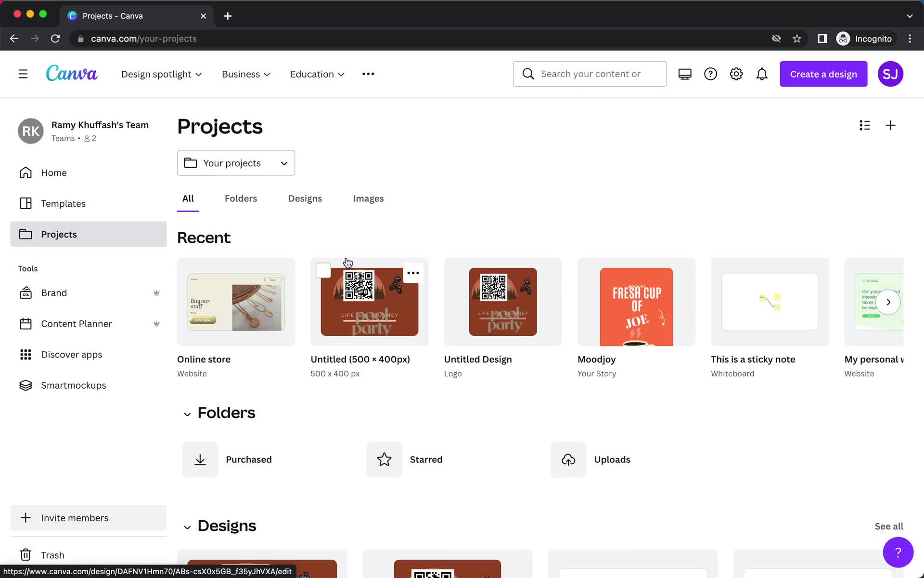
Task: Click the Starred folder star icon
Action: (x=384, y=460)
